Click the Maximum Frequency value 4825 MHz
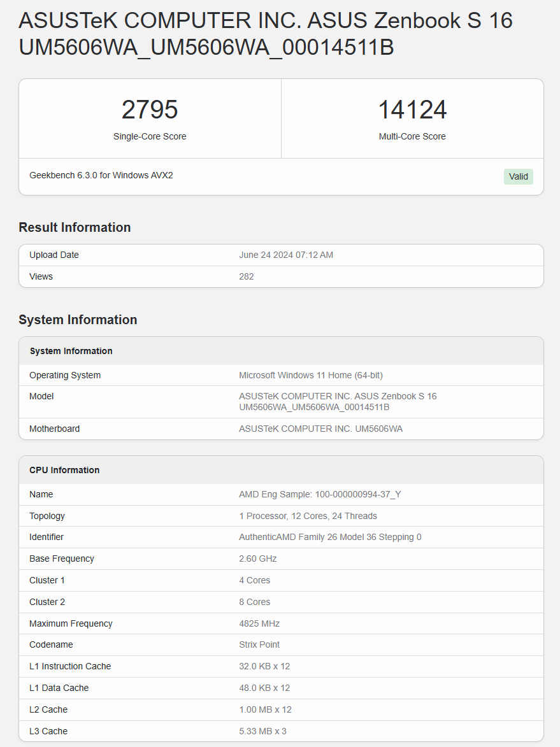Screen dimensions: 560x747 coord(259,623)
